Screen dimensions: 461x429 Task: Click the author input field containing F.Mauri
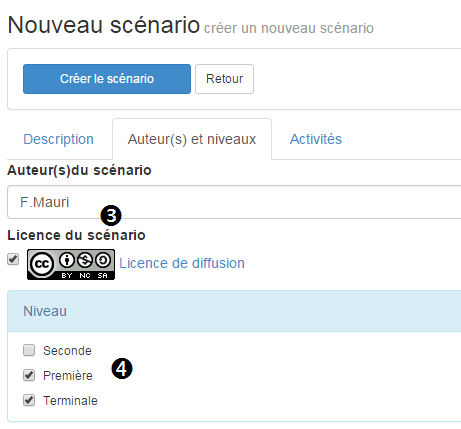pyautogui.click(x=234, y=202)
